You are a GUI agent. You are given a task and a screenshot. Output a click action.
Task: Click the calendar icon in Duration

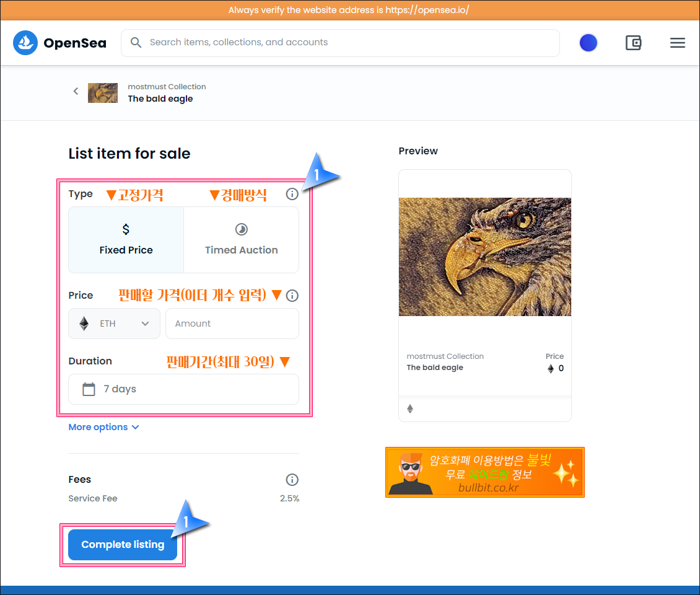click(89, 389)
